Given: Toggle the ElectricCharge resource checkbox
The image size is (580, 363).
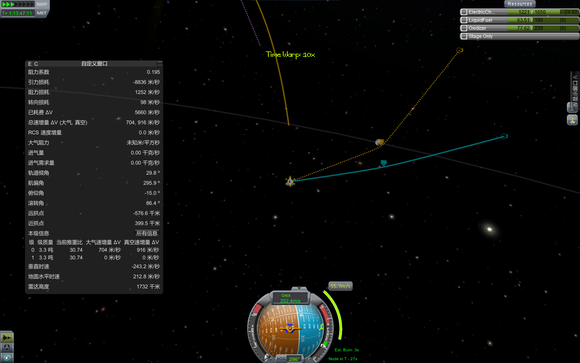Looking at the screenshot, I should pyautogui.click(x=464, y=12).
